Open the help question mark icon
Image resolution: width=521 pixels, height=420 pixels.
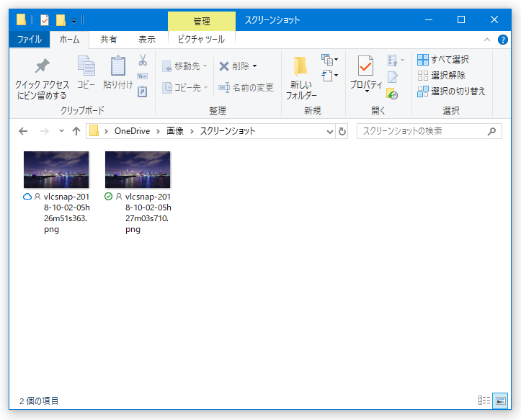pyautogui.click(x=502, y=40)
